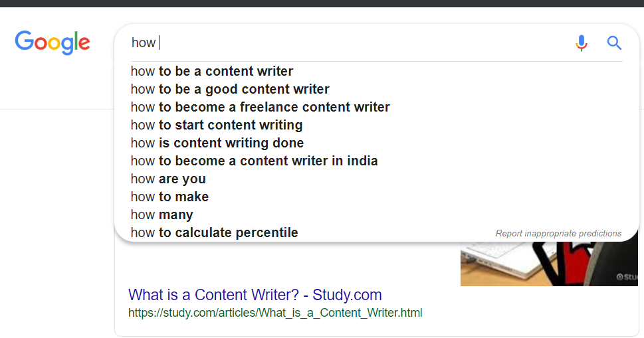Select "how is content writing done" suggestion
This screenshot has height=338, width=644.
[x=217, y=143]
